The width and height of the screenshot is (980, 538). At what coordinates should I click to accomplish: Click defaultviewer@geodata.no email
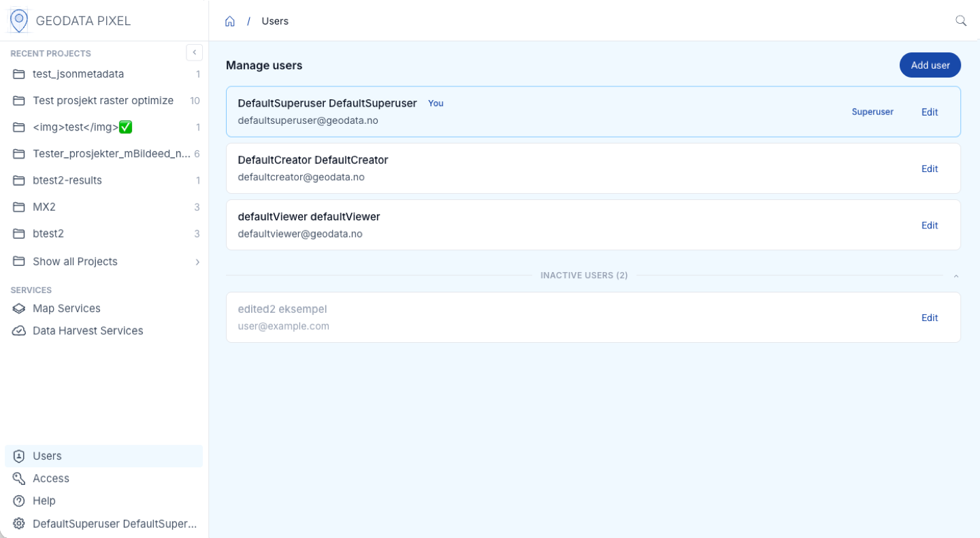pyautogui.click(x=299, y=234)
